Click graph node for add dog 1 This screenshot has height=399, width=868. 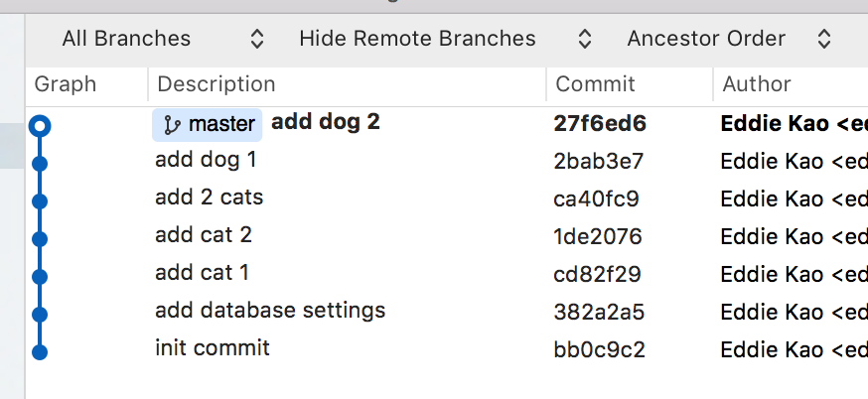[x=40, y=163]
